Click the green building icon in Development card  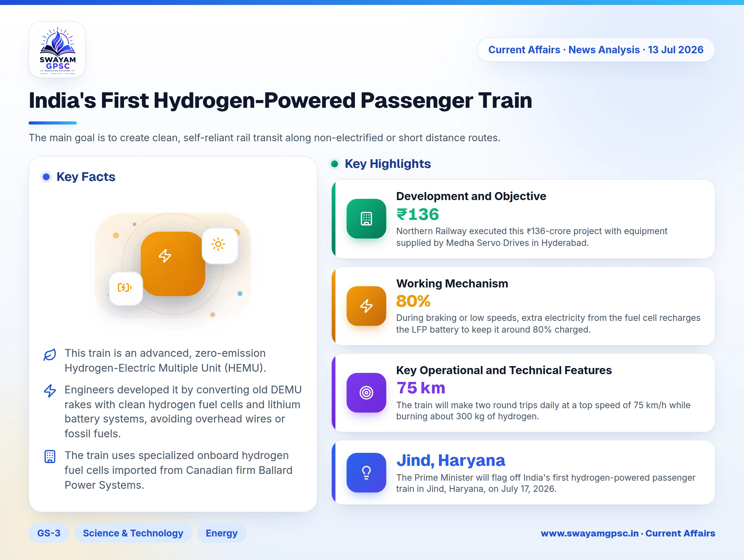[x=366, y=218]
